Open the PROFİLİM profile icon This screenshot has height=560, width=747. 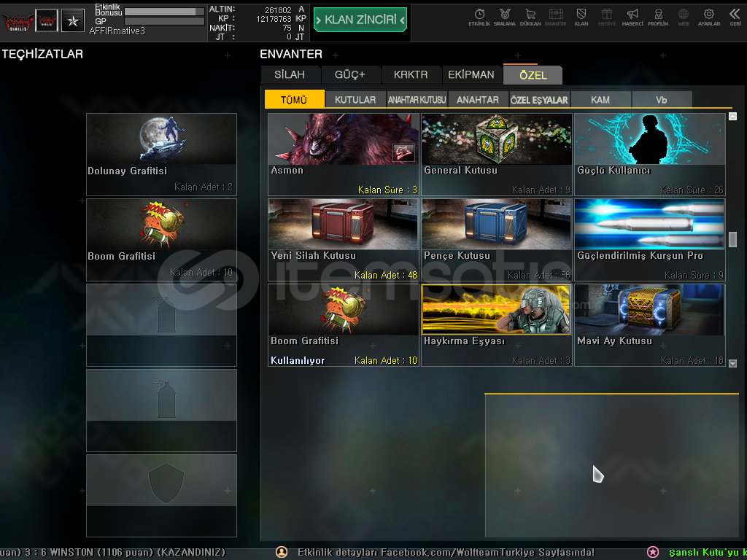[658, 17]
